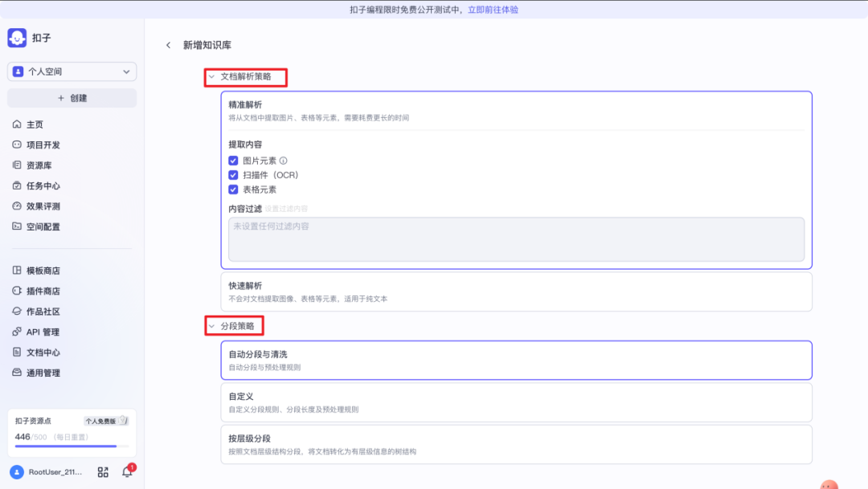Click the 创建 button

pyautogui.click(x=72, y=98)
